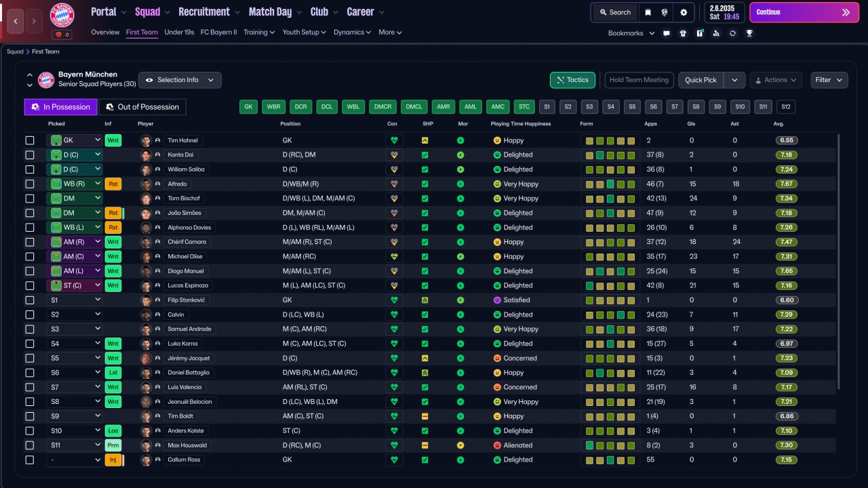This screenshot has height=488, width=868.
Task: Click Michael Olise's player portrait
Action: (x=146, y=257)
